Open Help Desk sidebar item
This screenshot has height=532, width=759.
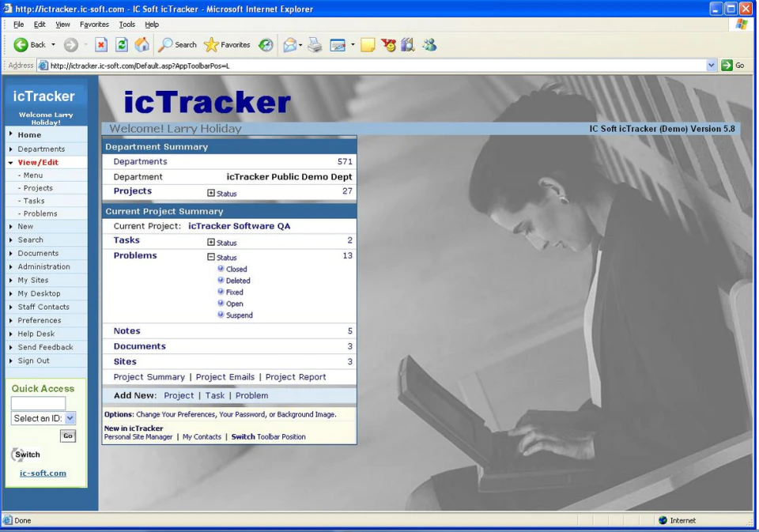pyautogui.click(x=36, y=334)
